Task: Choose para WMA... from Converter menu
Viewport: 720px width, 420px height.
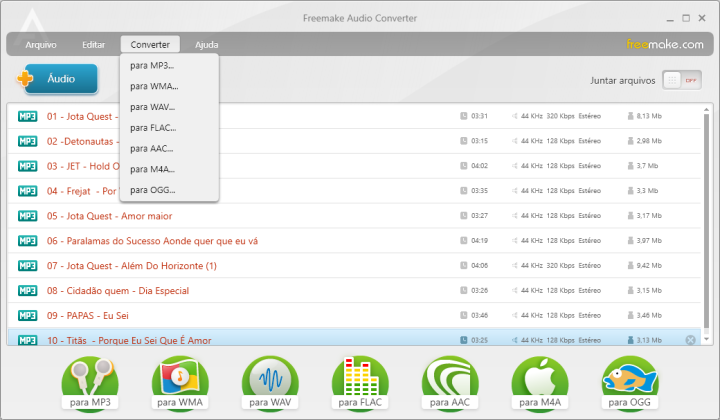Action: (169, 86)
